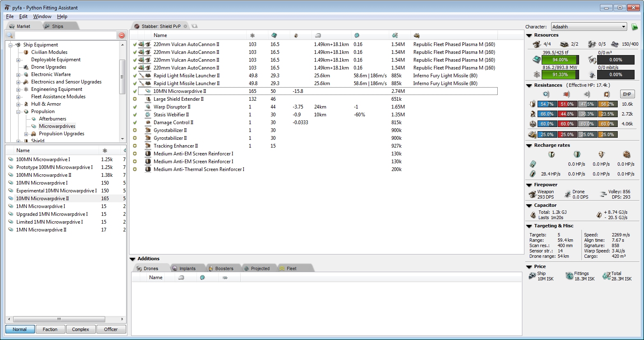This screenshot has width=644, height=340.
Task: Click the Normal meta filter button
Action: tap(20, 329)
